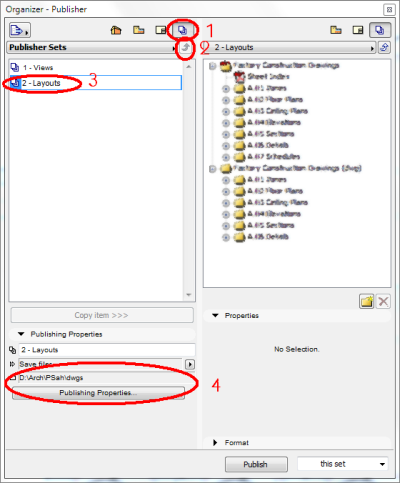Switch left pane to Layout Book
This screenshot has width=400, height=483.
point(161,30)
